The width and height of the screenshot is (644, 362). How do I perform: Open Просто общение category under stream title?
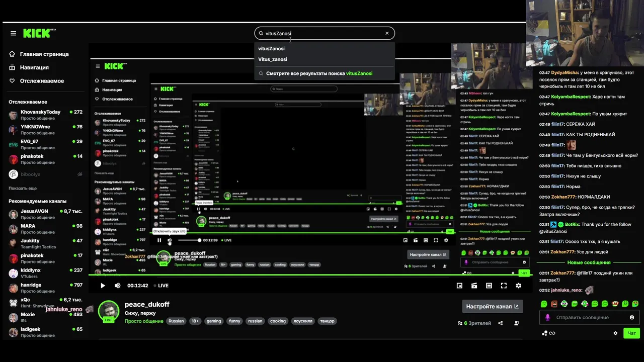[x=144, y=321]
